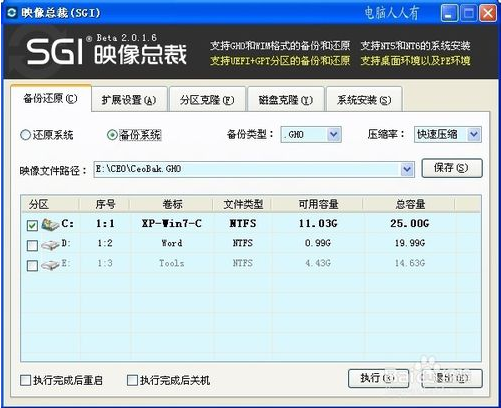The image size is (501, 408).
Task: Click the 14.63G total capacity value
Action: coord(409,263)
